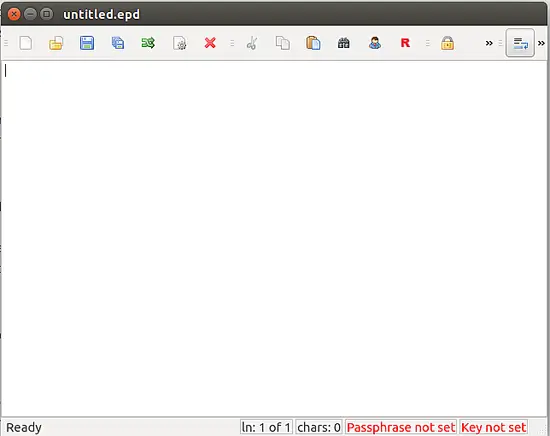Screen dimensions: 550x436
Task: Open Find with the binoculars icon
Action: click(x=343, y=43)
